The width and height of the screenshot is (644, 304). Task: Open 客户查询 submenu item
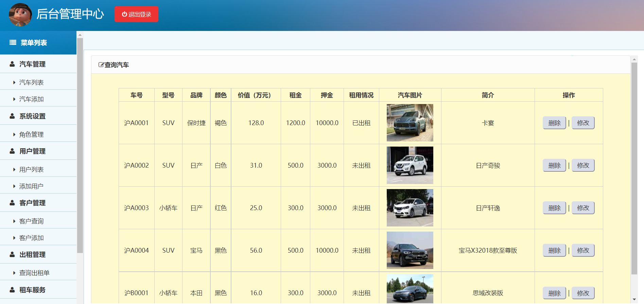coord(38,221)
